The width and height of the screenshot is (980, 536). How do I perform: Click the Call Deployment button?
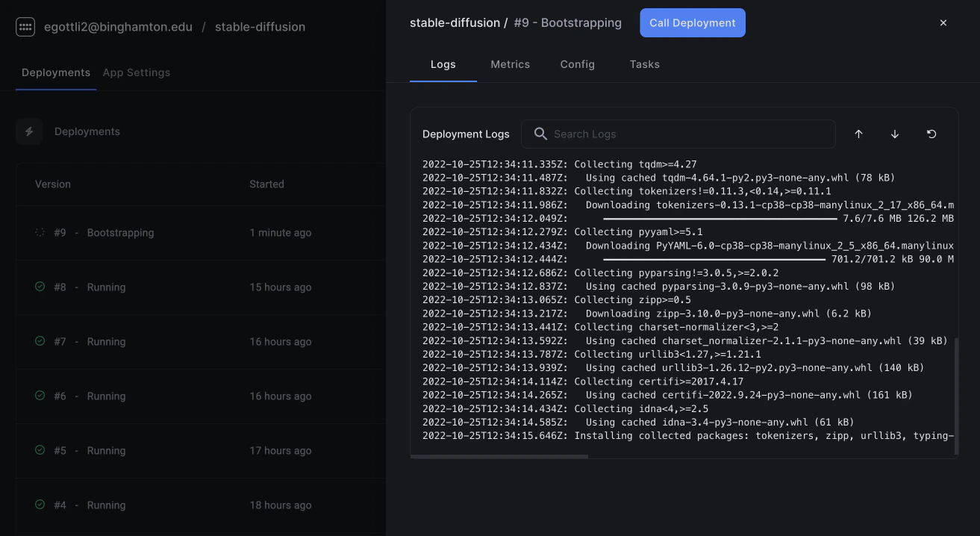point(693,23)
